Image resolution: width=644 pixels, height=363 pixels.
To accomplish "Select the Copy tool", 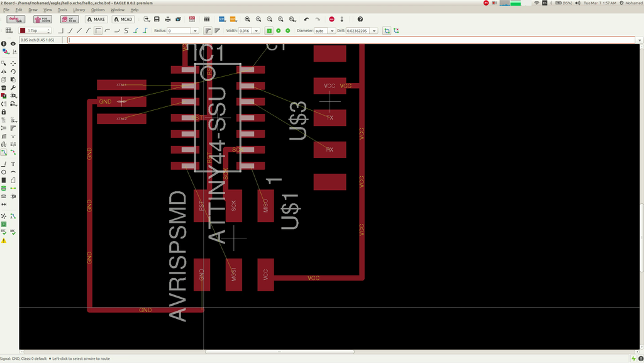I will [x=4, y=80].
